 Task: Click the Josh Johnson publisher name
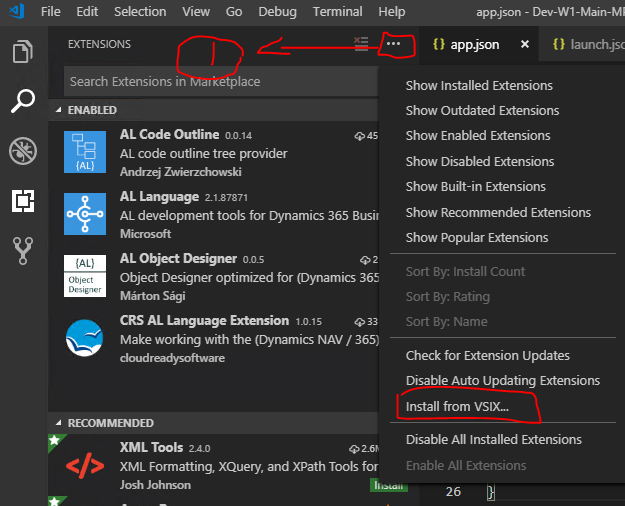[x=155, y=485]
